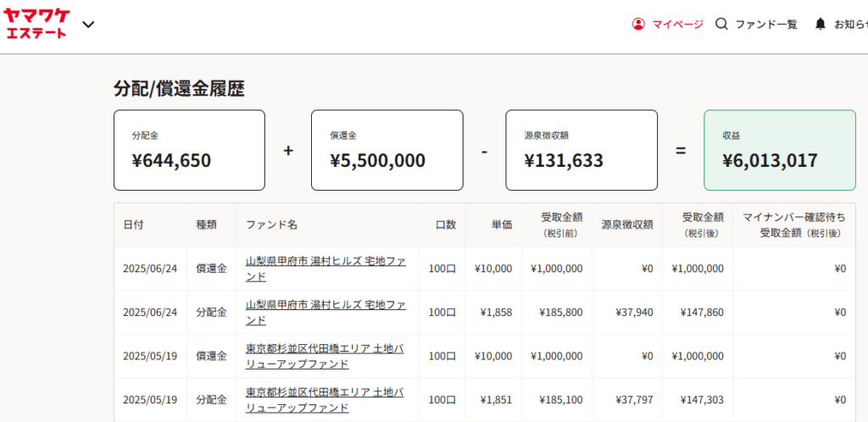868x422 pixels.
Task: Click the マイページ user profile icon
Action: point(638,25)
